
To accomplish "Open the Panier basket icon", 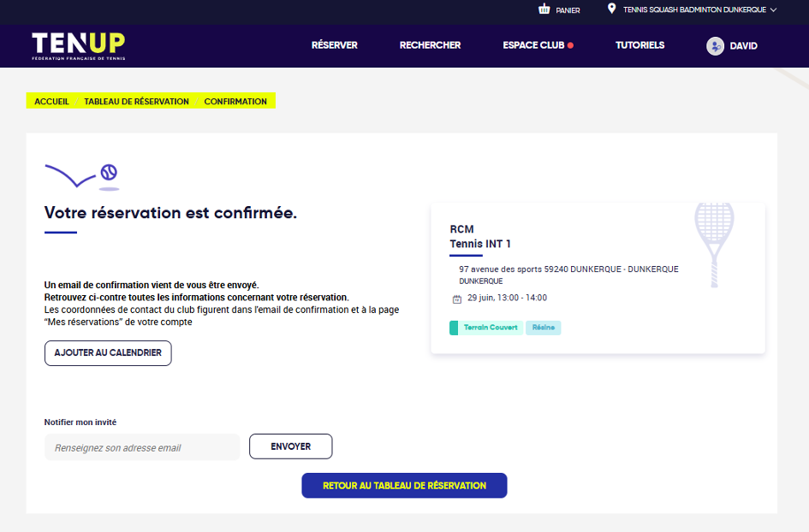I will pyautogui.click(x=544, y=9).
